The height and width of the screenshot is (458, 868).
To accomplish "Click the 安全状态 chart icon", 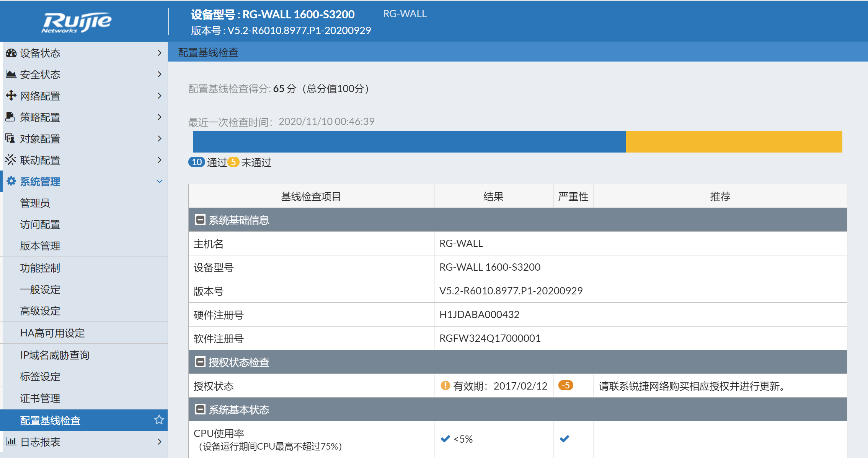I will pyautogui.click(x=11, y=74).
